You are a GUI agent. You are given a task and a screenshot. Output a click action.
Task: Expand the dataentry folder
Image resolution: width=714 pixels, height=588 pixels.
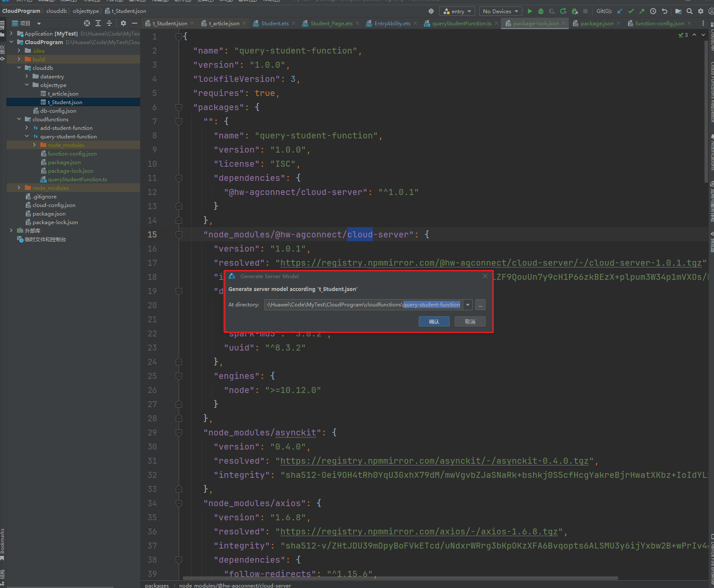(x=27, y=76)
